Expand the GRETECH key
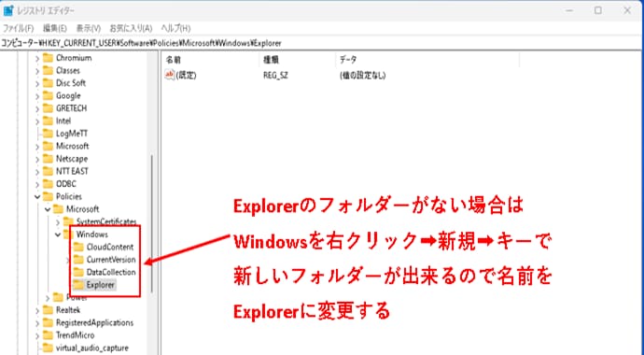This screenshot has height=355, width=644. pos(37,109)
